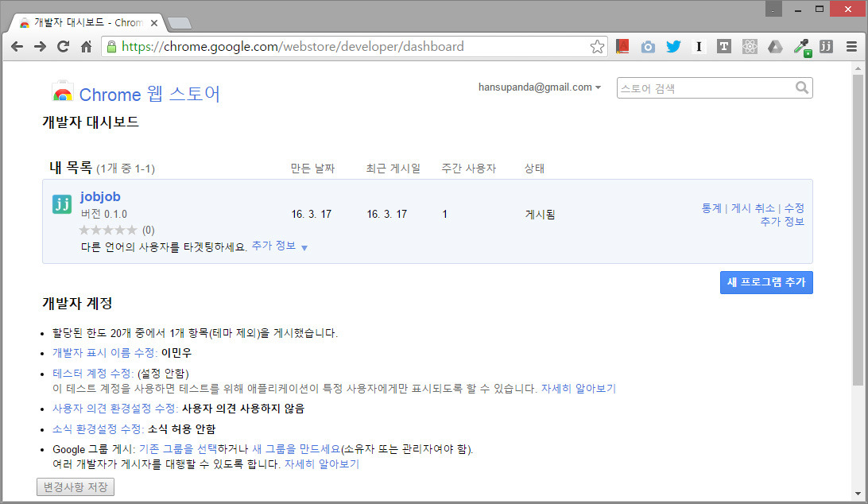The width and height of the screenshot is (868, 504).
Task: Open 추가 정보 link at right of jobjob row
Action: 782,222
